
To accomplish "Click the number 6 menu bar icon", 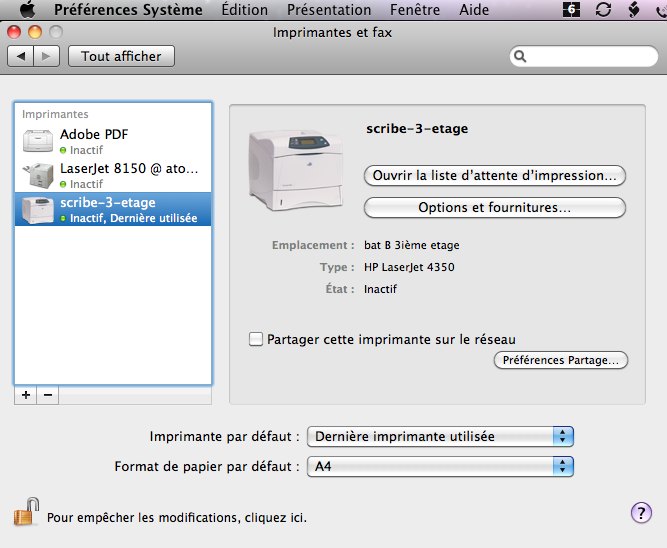I will click(x=571, y=9).
